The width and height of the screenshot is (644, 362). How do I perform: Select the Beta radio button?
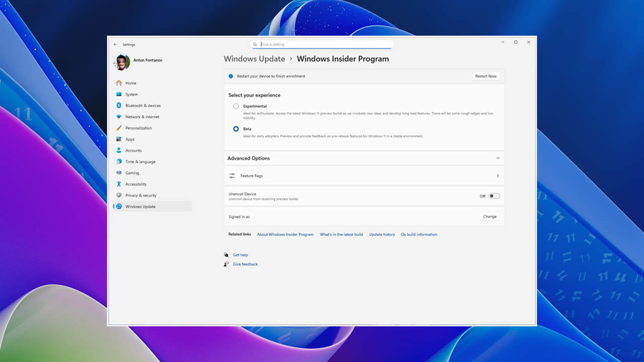point(236,129)
